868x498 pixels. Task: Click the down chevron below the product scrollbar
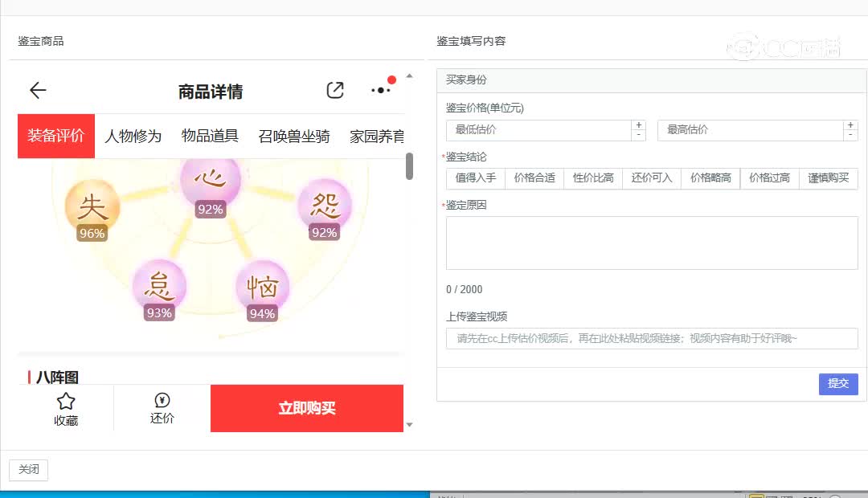click(410, 425)
